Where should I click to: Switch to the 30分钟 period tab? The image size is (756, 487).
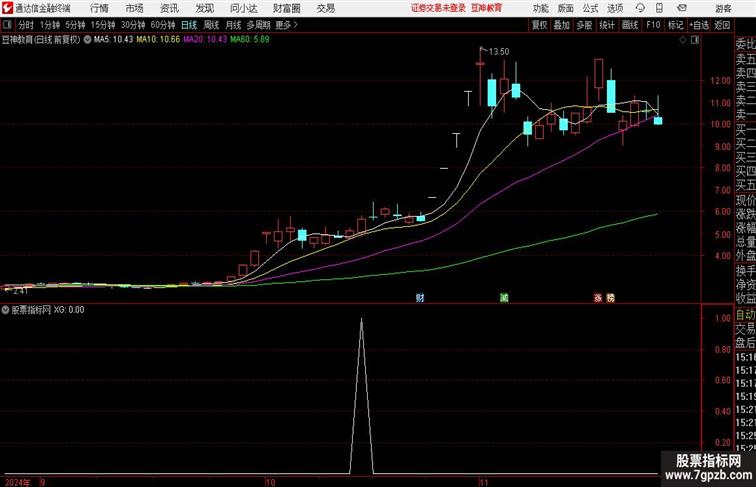[133, 25]
